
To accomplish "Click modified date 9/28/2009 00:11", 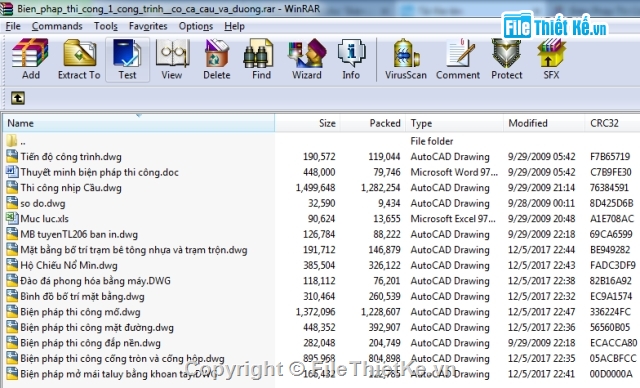I will click(x=541, y=203).
